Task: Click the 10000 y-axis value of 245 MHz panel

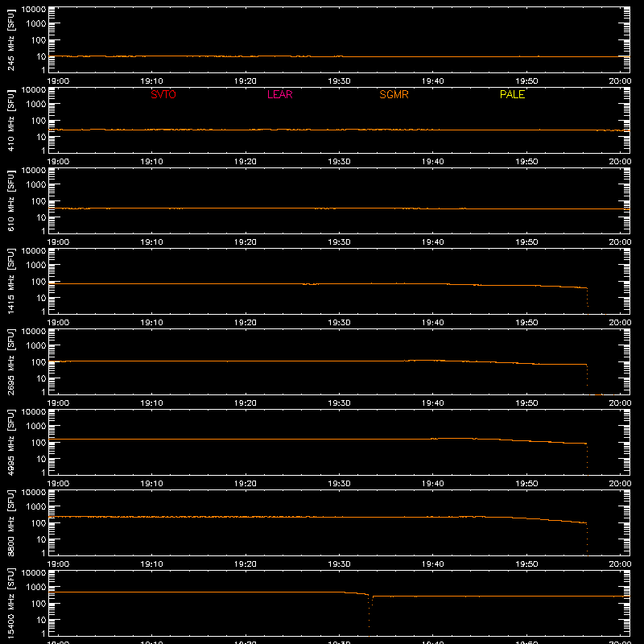Action: pyautogui.click(x=34, y=10)
